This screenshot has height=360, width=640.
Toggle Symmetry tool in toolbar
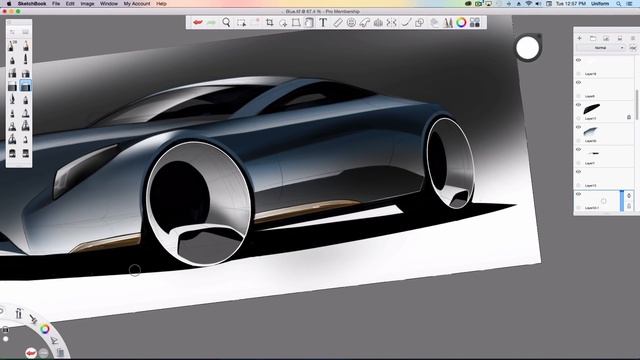(x=391, y=22)
